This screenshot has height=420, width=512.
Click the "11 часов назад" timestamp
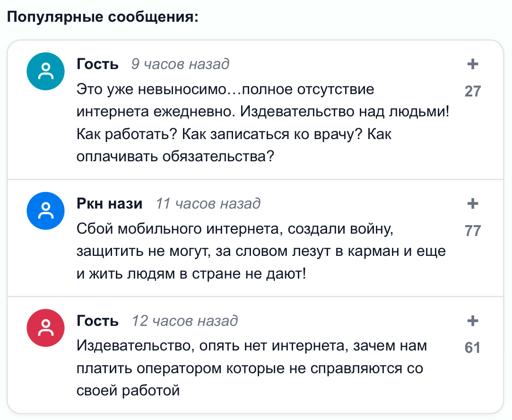point(208,203)
